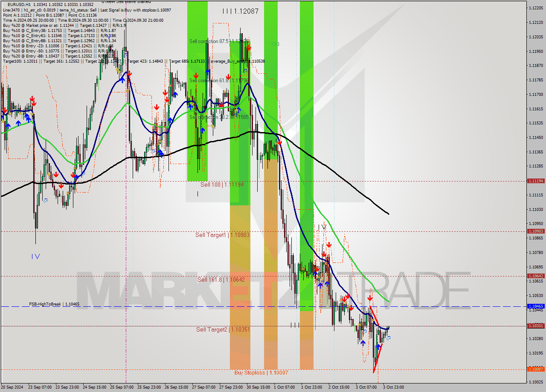Select the 'Sell Target2 | 1.10351' label
The height and width of the screenshot is (392, 546).
pyautogui.click(x=223, y=329)
